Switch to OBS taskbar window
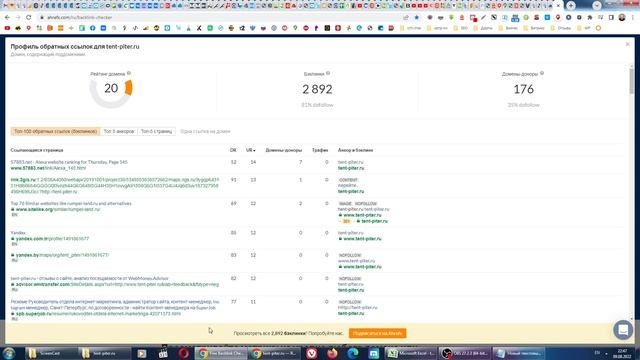This screenshot has height=360, width=640. pos(465,353)
